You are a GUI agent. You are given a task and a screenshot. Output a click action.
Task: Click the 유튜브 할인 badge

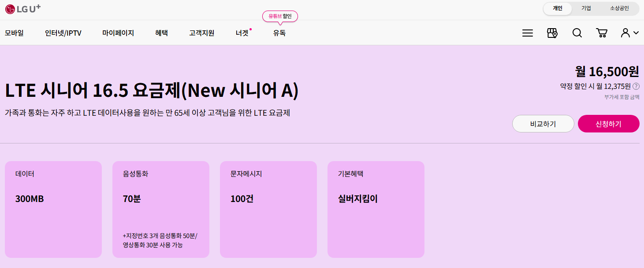[280, 16]
